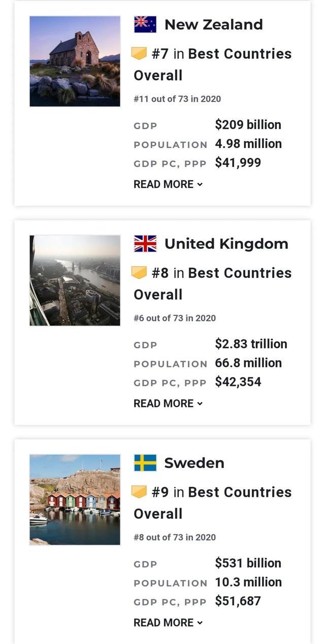This screenshot has height=644, width=325.
Task: Click the chevron next to New Zealand's READ MORE
Action: coord(200,185)
